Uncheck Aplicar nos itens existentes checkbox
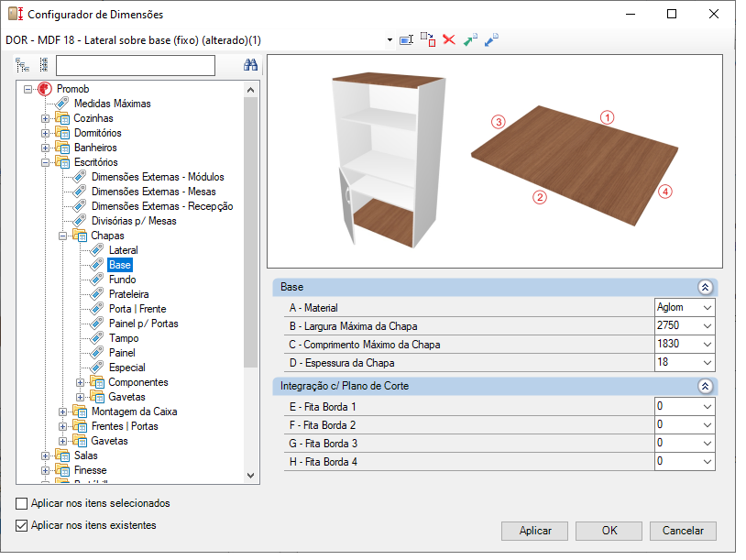 (x=21, y=525)
